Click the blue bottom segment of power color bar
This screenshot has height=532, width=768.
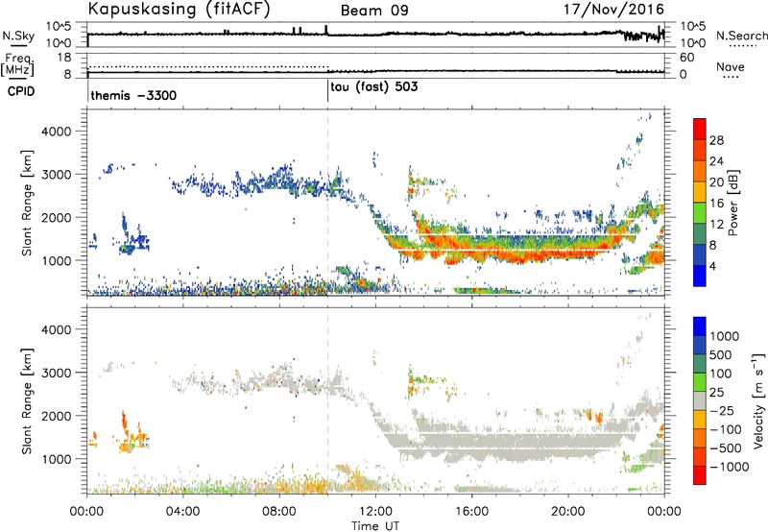point(700,276)
